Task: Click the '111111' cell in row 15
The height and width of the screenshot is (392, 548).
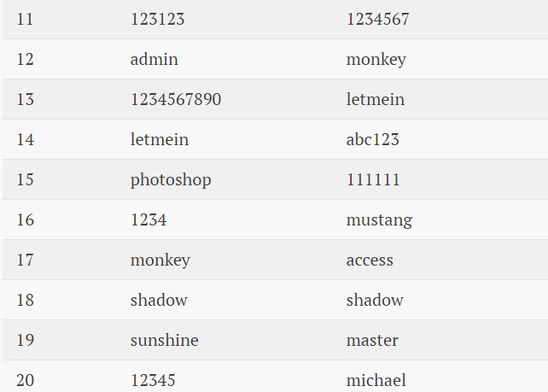Action: pos(373,179)
